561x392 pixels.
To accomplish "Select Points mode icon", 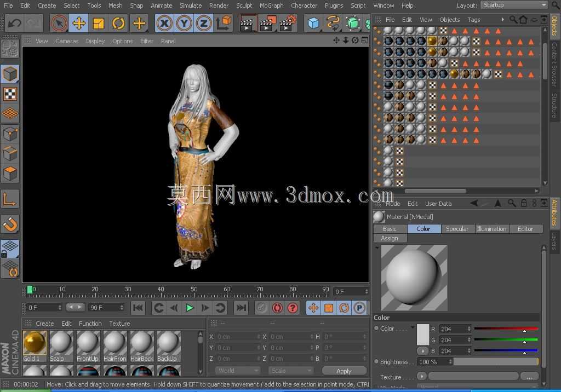I will [10, 135].
